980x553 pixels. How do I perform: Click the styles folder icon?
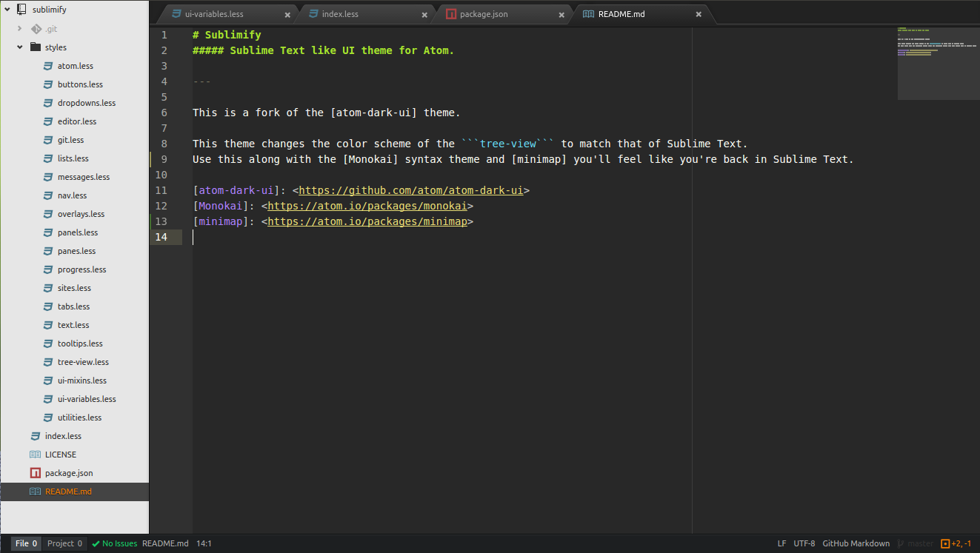(x=35, y=47)
